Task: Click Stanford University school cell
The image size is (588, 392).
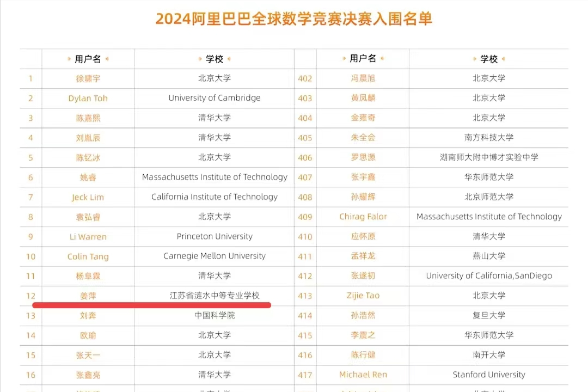Action: click(489, 375)
